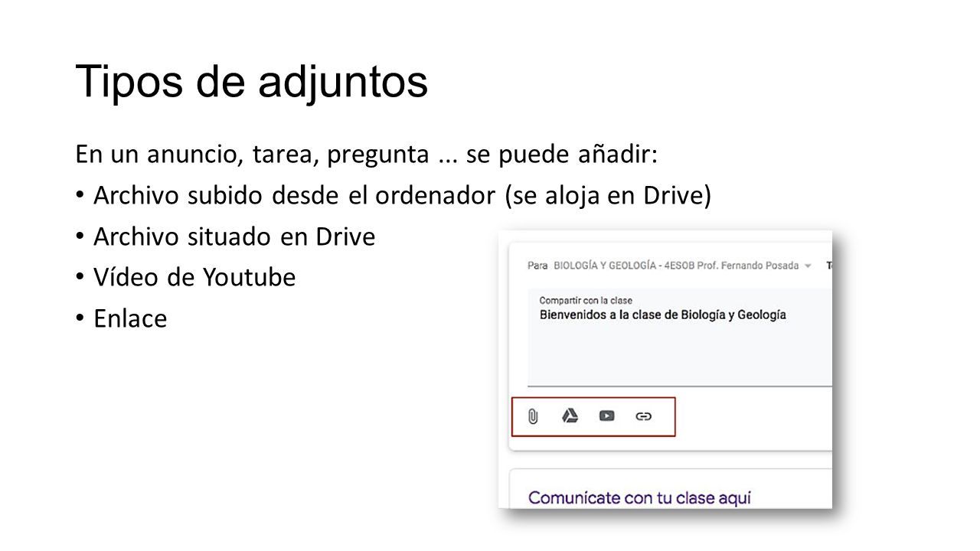
Task: Open the Google Drive attachment icon
Action: pyautogui.click(x=570, y=416)
